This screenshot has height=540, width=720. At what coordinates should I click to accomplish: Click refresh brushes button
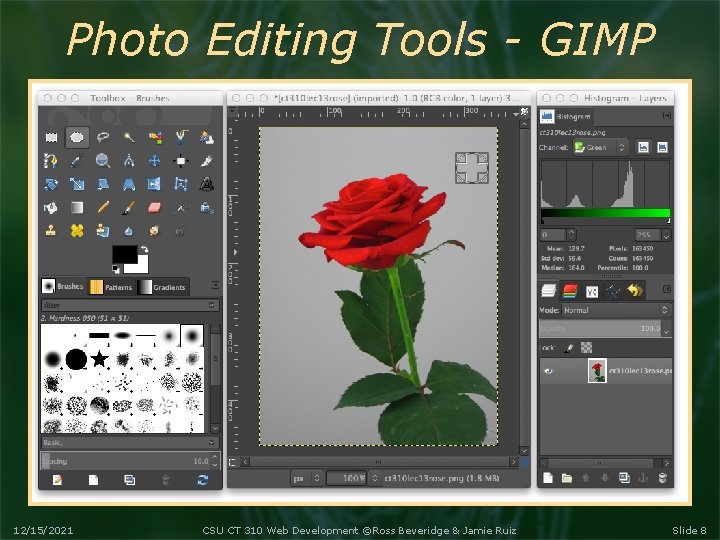202,480
